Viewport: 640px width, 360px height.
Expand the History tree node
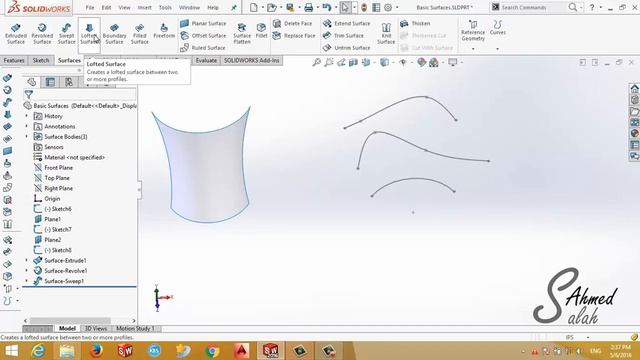27,116
